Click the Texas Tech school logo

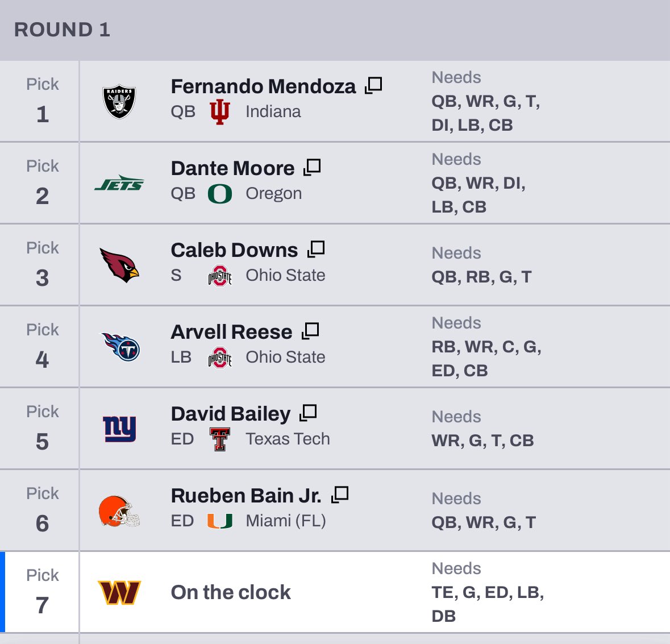click(220, 439)
